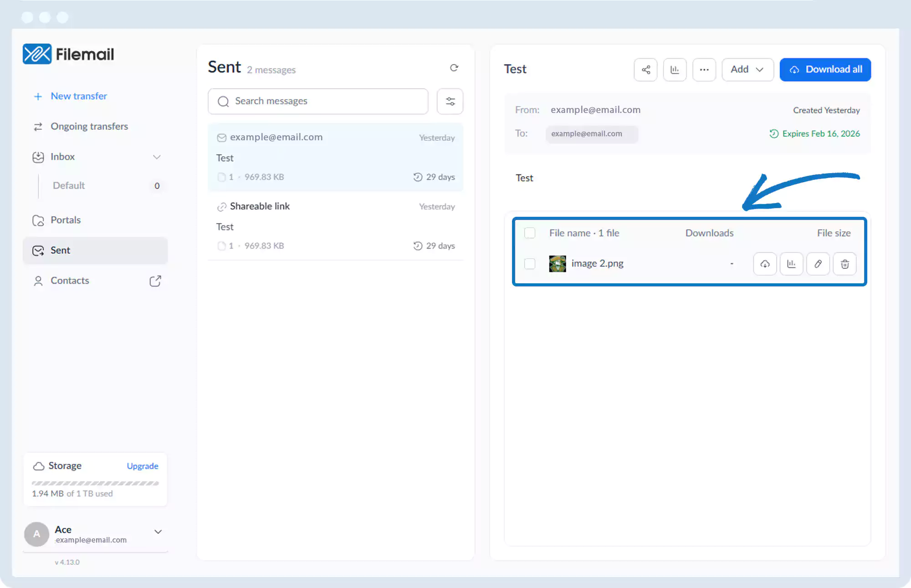Click the share icon in Test header
Image resolution: width=911 pixels, height=588 pixels.
pos(645,70)
